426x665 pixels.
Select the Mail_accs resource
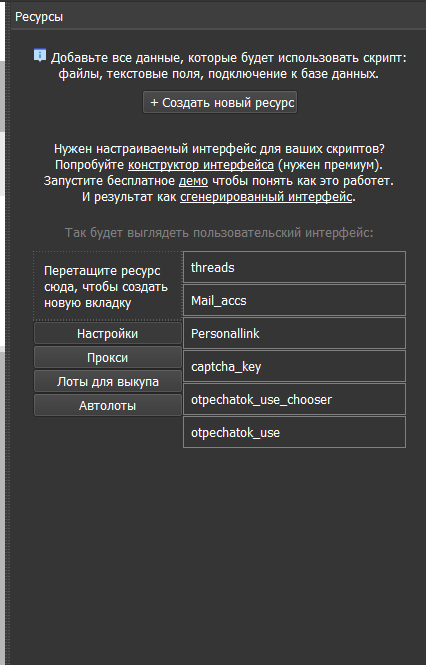[294, 300]
